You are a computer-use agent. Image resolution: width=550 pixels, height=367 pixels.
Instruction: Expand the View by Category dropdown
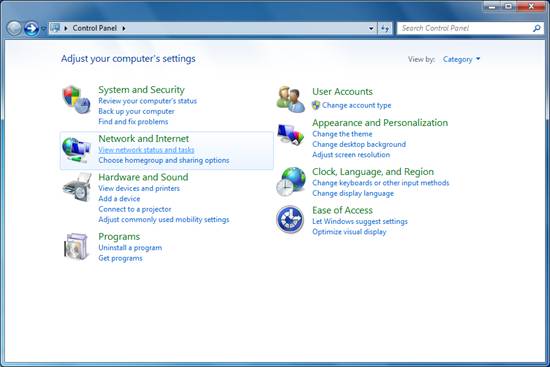pyautogui.click(x=461, y=59)
